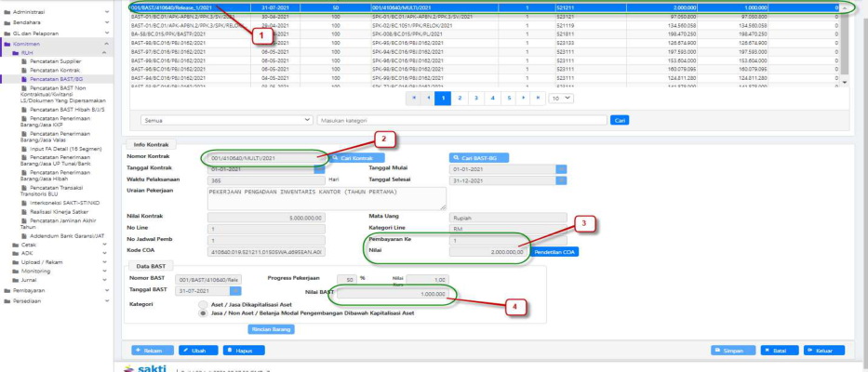Select Jasa / Non Aset category option

point(204,313)
